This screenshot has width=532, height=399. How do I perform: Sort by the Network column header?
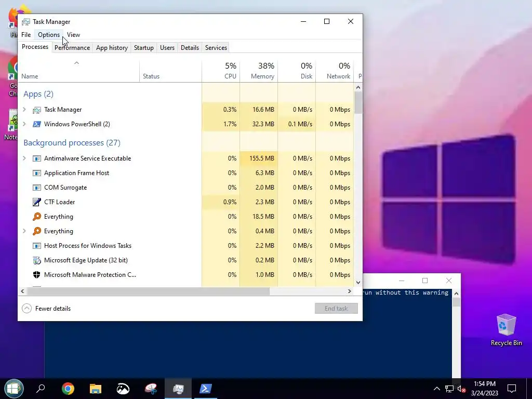(335, 71)
